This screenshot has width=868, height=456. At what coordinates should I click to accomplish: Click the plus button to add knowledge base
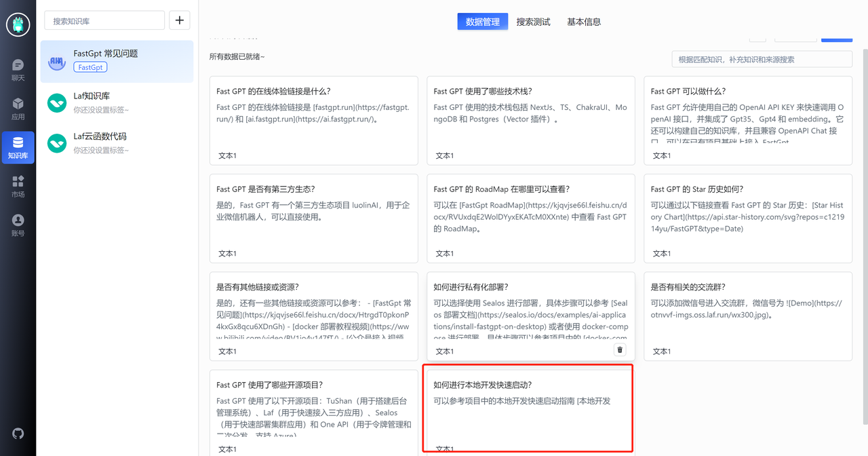tap(179, 20)
